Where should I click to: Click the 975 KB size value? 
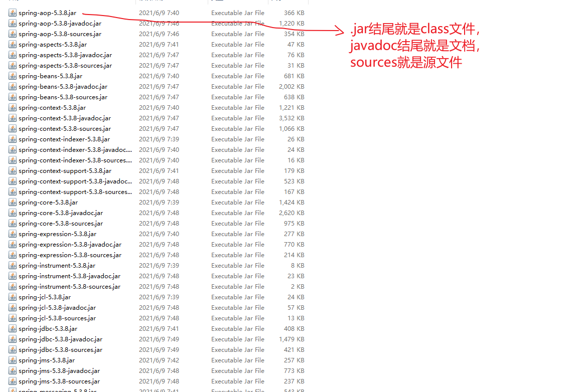[294, 223]
